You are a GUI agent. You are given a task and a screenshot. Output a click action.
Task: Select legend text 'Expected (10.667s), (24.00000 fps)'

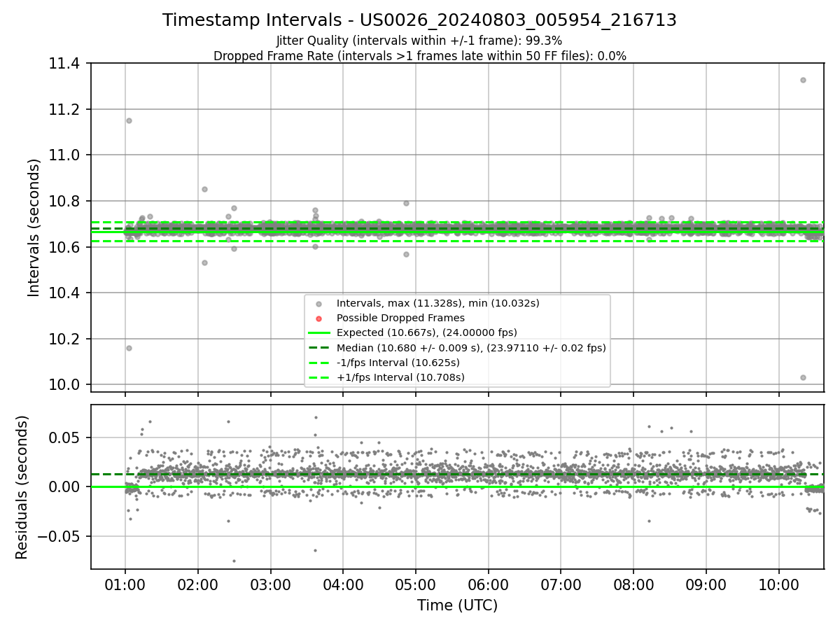(x=427, y=332)
